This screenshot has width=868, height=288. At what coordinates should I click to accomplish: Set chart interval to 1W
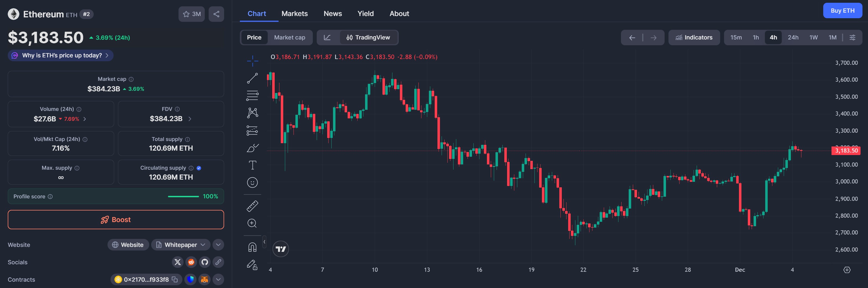(813, 37)
